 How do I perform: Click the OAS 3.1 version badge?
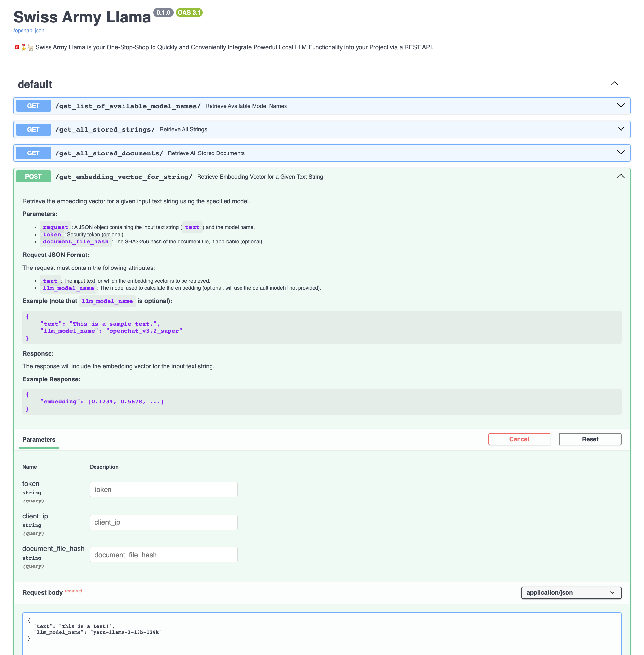point(189,12)
